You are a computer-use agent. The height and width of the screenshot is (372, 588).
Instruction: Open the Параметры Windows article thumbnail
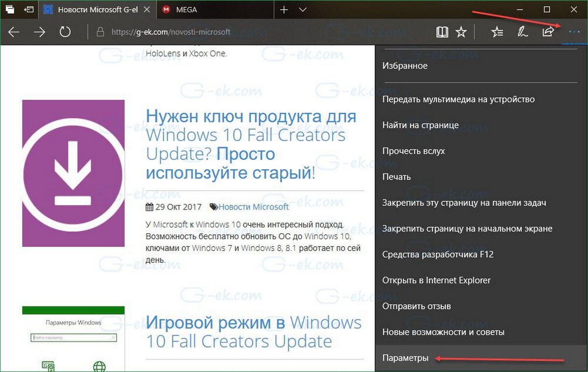coord(73,339)
